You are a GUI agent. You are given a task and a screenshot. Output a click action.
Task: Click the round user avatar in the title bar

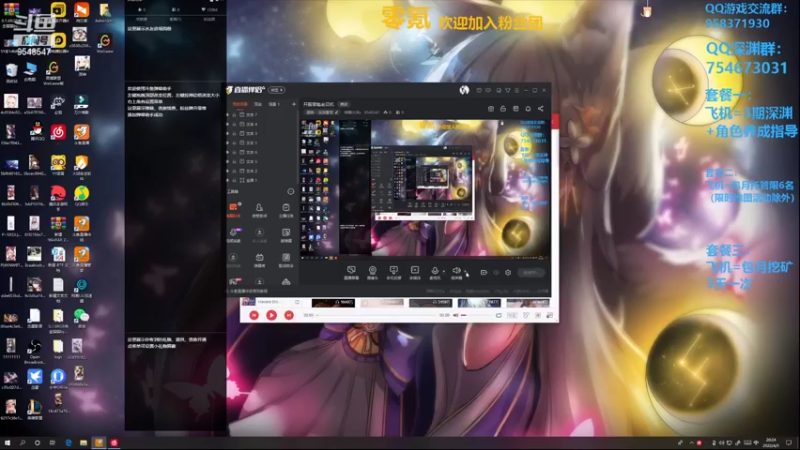[x=464, y=90]
